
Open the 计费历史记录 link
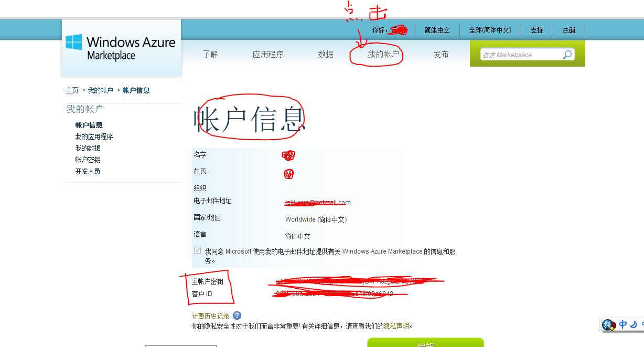211,316
